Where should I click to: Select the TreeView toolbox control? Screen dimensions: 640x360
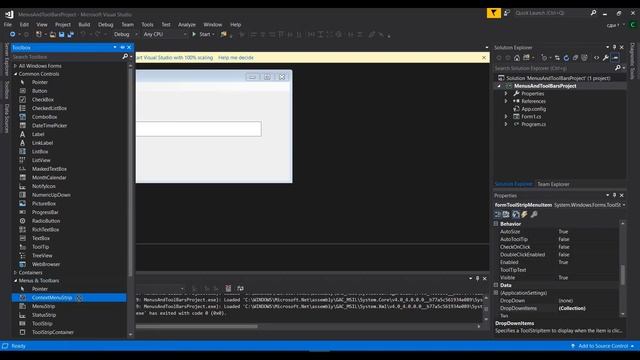point(42,256)
